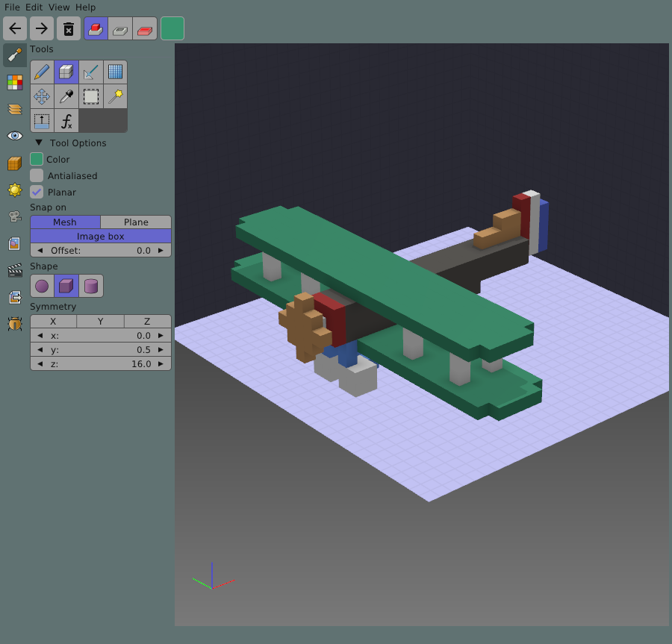Screen dimensions: 672x644
Task: Toggle the Image box snap button
Action: pos(100,237)
